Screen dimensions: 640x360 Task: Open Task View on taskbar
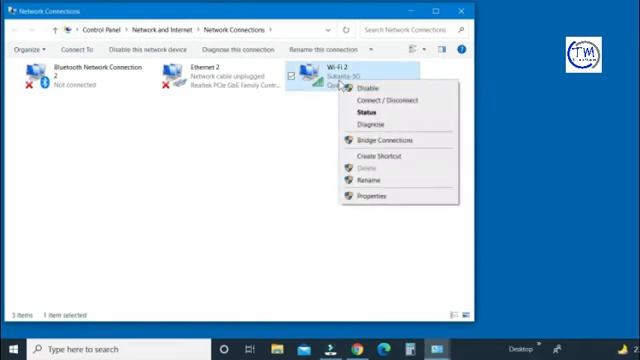click(x=250, y=349)
